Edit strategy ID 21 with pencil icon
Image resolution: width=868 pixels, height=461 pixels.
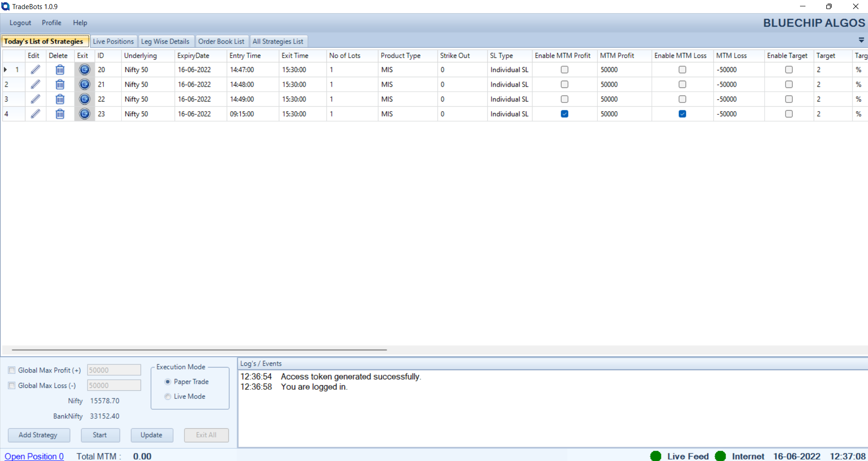(35, 84)
